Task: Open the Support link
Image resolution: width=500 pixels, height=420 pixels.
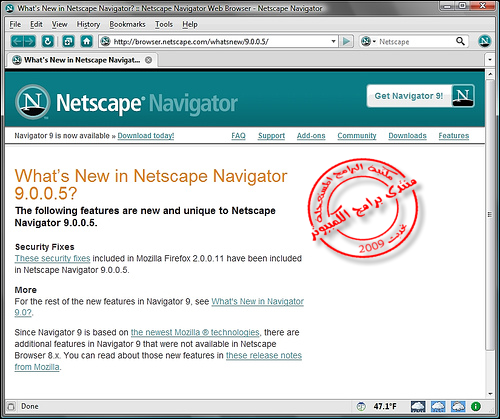Action: point(271,136)
